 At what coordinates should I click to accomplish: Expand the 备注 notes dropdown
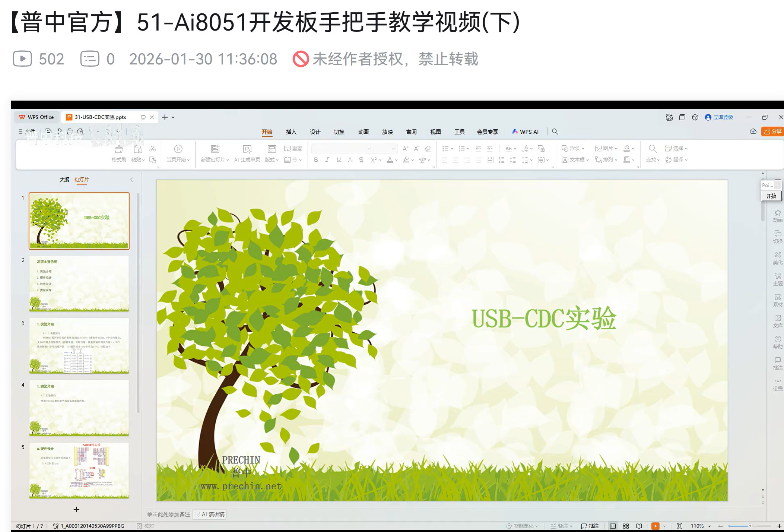[x=571, y=526]
